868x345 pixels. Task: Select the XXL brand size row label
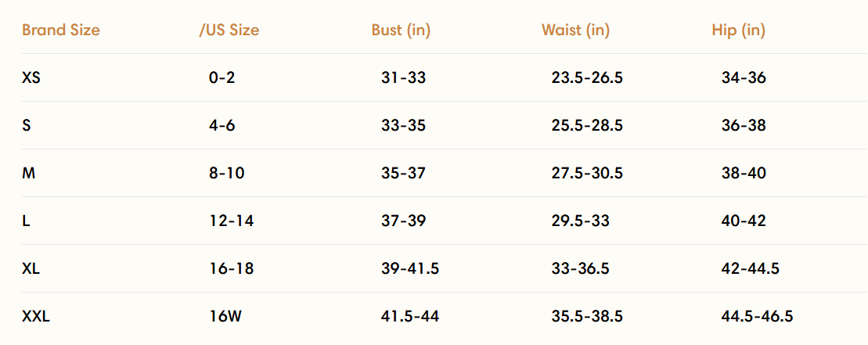[x=36, y=316]
